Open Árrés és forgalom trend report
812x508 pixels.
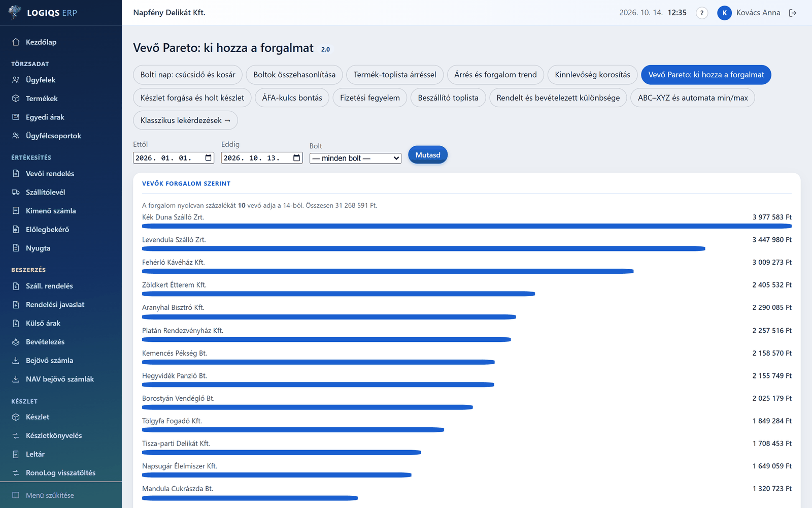point(495,75)
